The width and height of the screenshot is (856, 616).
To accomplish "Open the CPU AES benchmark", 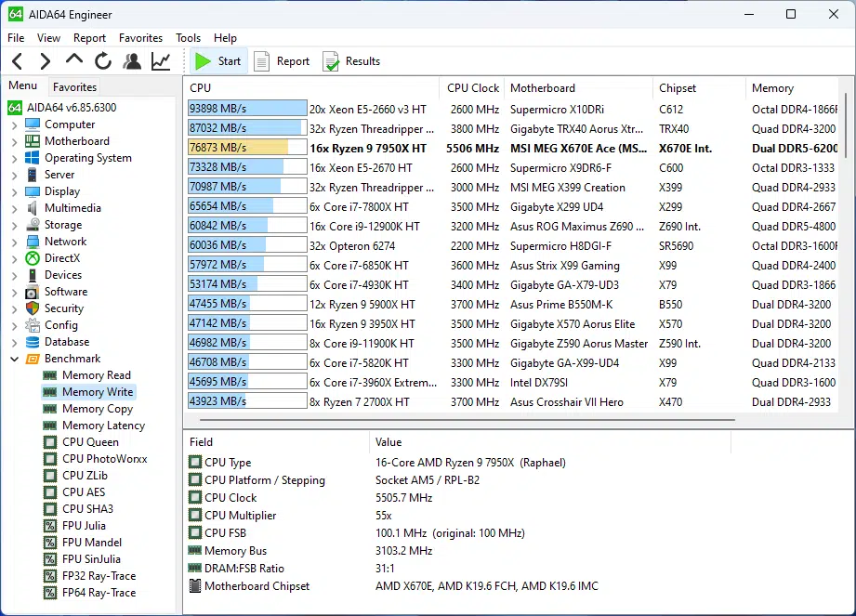I will pos(74,492).
